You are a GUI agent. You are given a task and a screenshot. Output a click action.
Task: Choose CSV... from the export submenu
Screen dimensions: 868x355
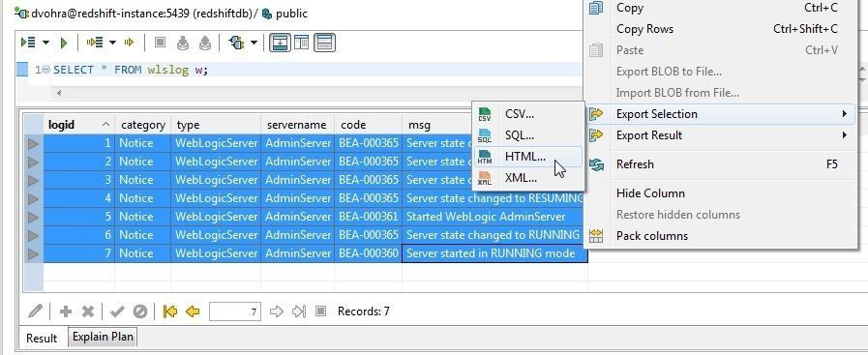(527, 114)
